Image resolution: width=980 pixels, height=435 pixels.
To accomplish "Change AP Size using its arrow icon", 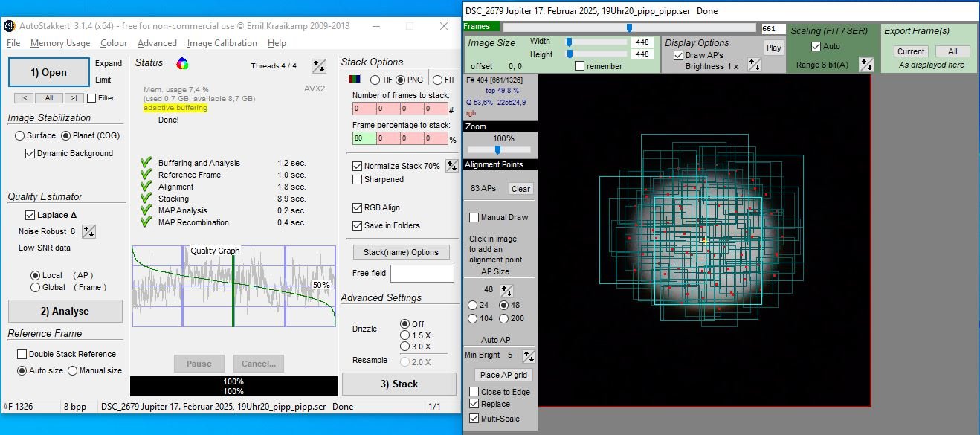I will click(x=509, y=289).
